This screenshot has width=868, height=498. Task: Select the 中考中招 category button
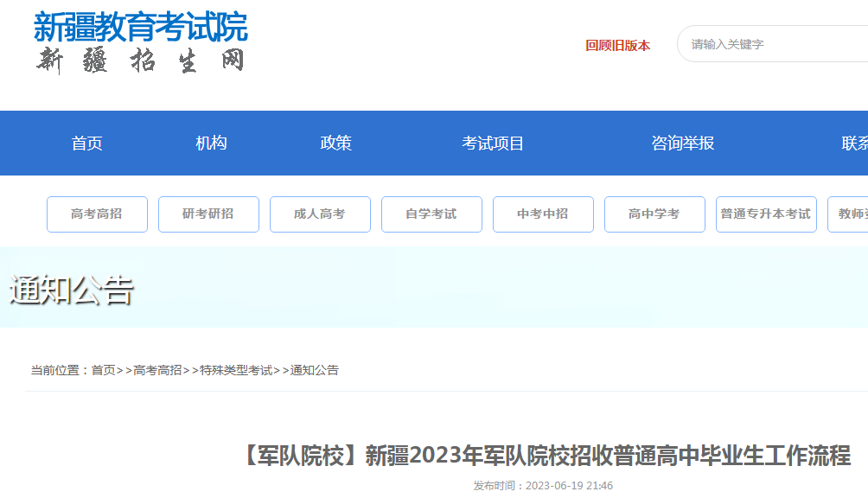(543, 214)
